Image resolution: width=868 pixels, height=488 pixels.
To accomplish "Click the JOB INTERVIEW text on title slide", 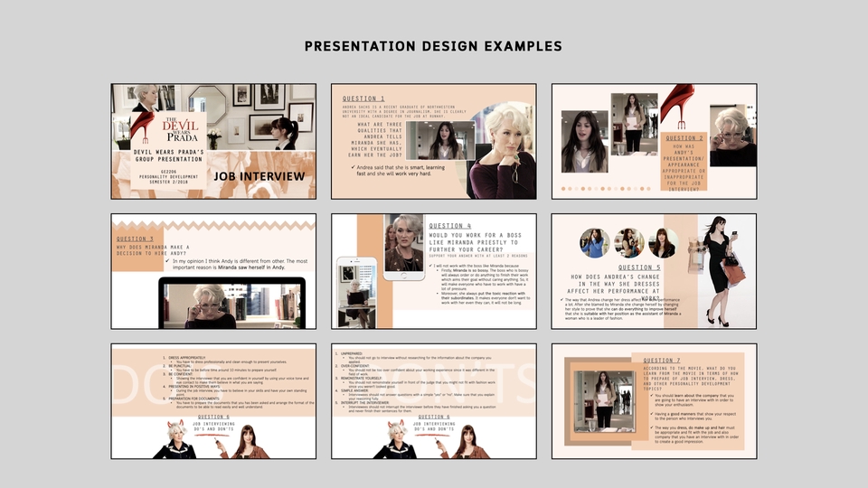I will [x=259, y=176].
